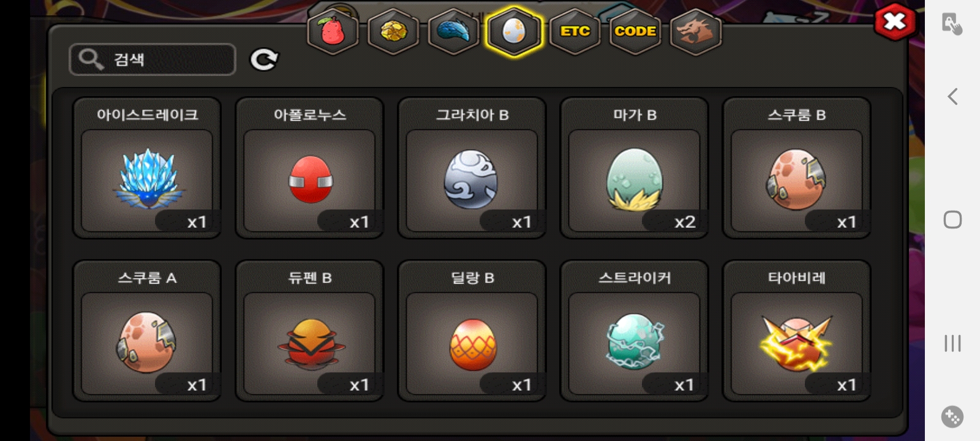Select the 듀펜 B winged egg

click(x=309, y=331)
